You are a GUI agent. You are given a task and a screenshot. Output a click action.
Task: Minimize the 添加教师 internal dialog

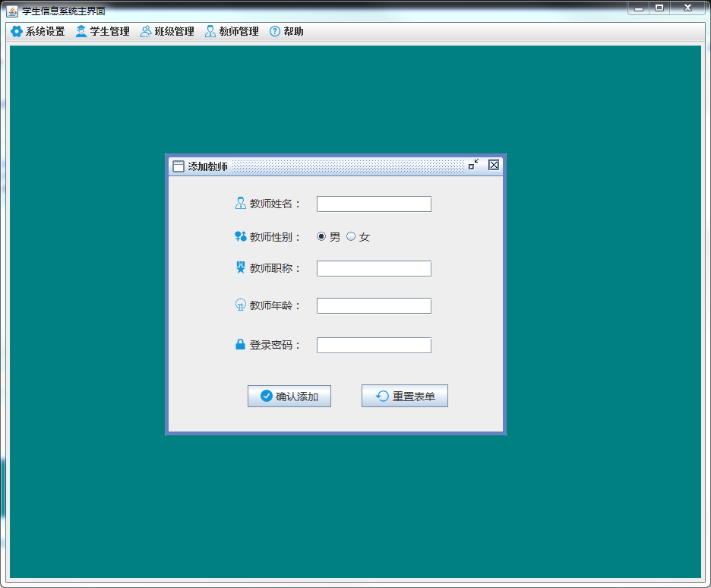(x=473, y=165)
